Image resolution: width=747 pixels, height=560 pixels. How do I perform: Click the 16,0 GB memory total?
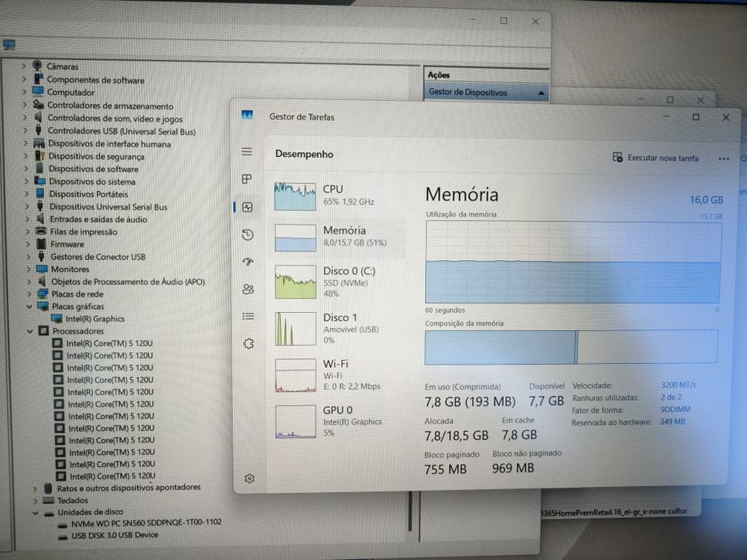pyautogui.click(x=706, y=200)
